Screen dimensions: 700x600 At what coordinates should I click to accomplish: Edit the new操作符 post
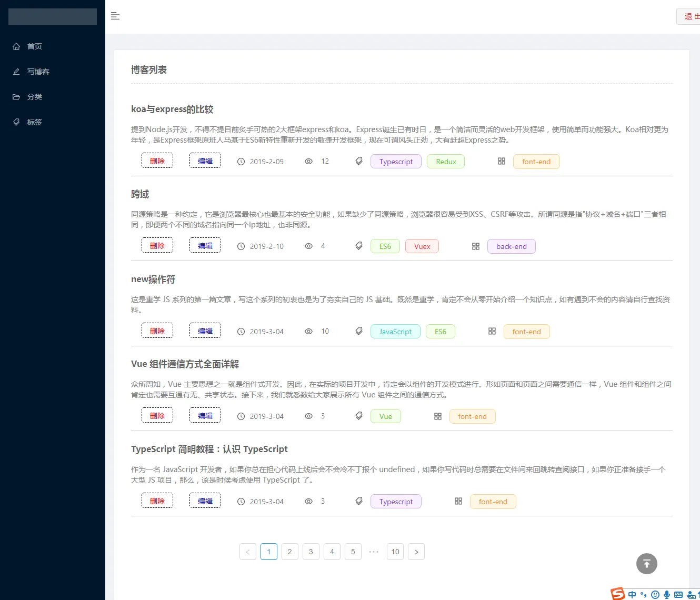tap(205, 331)
